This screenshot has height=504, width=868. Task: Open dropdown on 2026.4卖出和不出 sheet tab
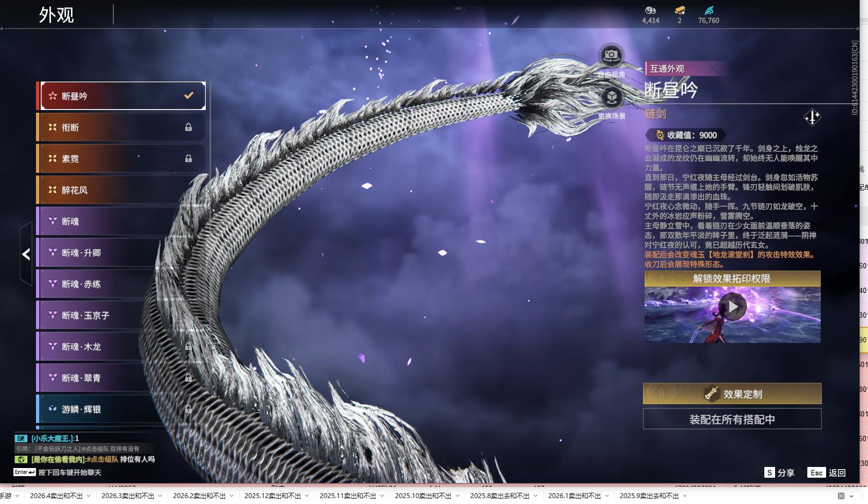(89, 496)
